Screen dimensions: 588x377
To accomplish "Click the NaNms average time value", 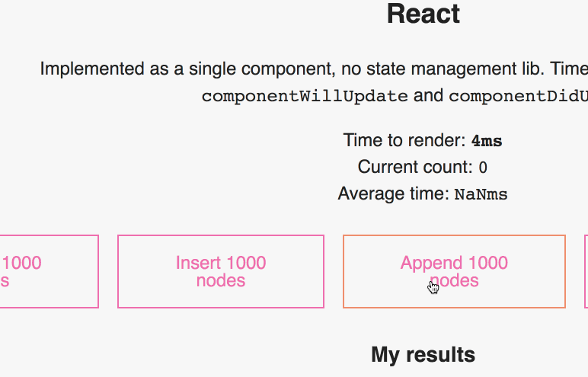I will click(x=481, y=195).
